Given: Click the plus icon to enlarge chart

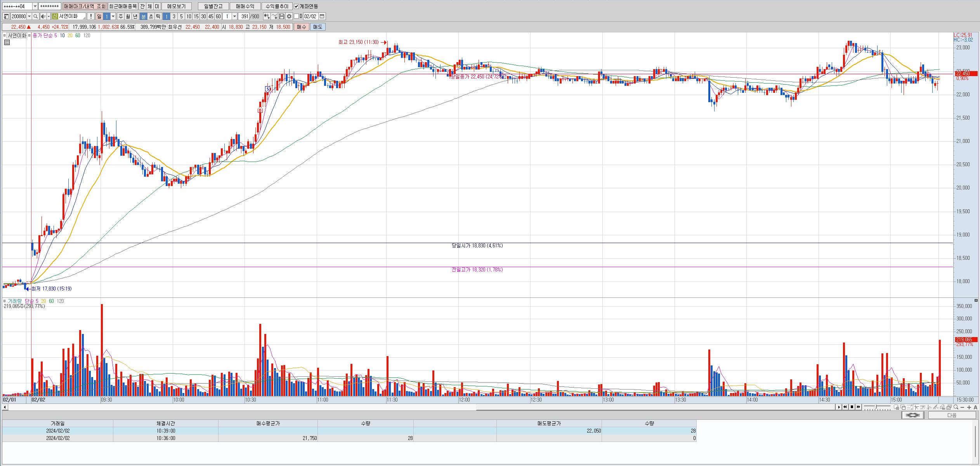Looking at the screenshot, I should [x=969, y=407].
